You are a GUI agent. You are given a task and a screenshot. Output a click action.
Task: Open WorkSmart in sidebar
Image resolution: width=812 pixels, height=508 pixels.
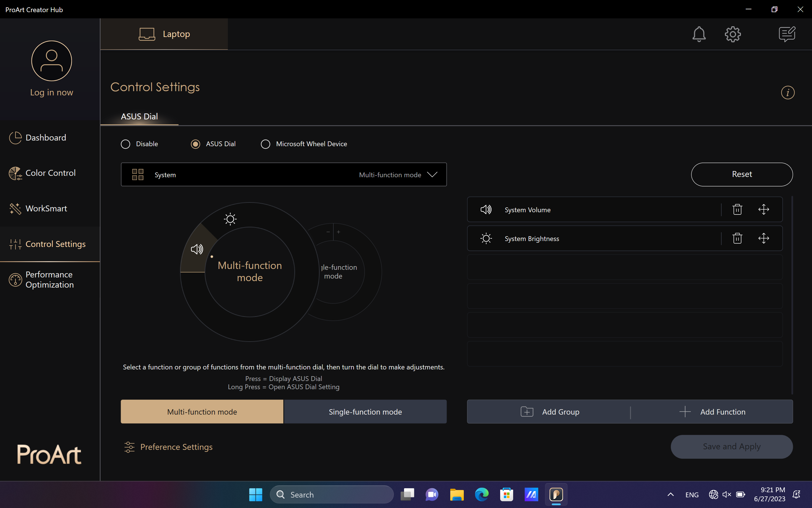[50, 209]
